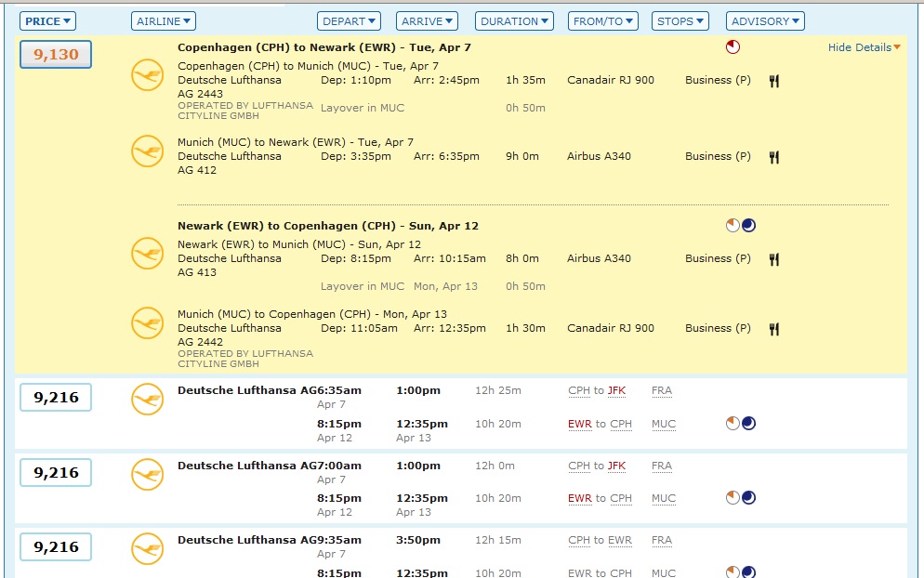Viewport: 924px width, 578px height.
Task: Open the Depart sort dropdown
Action: [x=349, y=21]
